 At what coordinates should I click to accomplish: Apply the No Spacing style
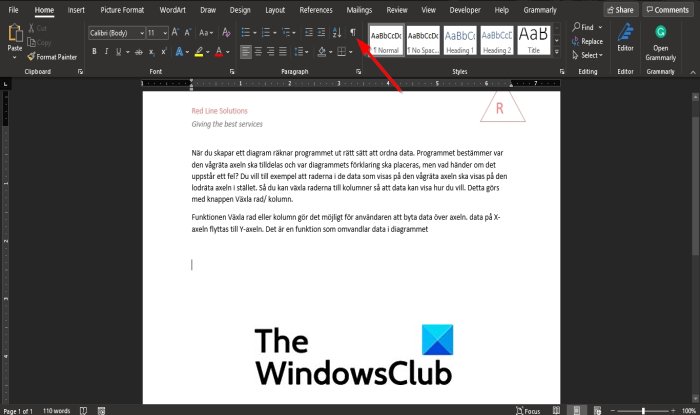pos(423,40)
